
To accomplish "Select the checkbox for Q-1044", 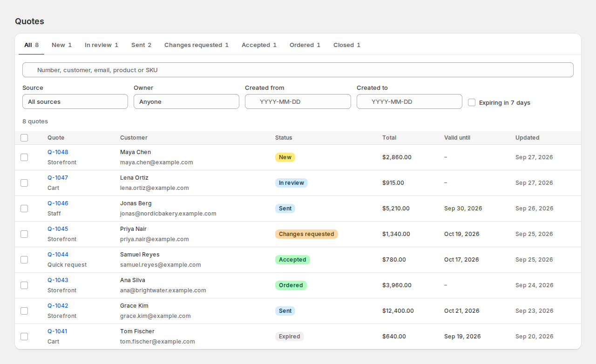I will (x=24, y=260).
